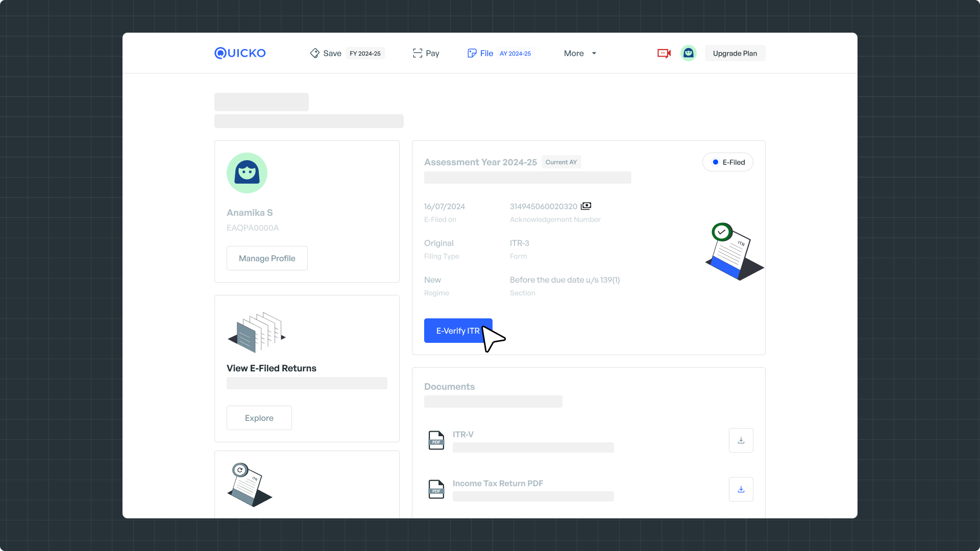The image size is (980, 551).
Task: Open the Save section in the navbar
Action: (x=326, y=53)
